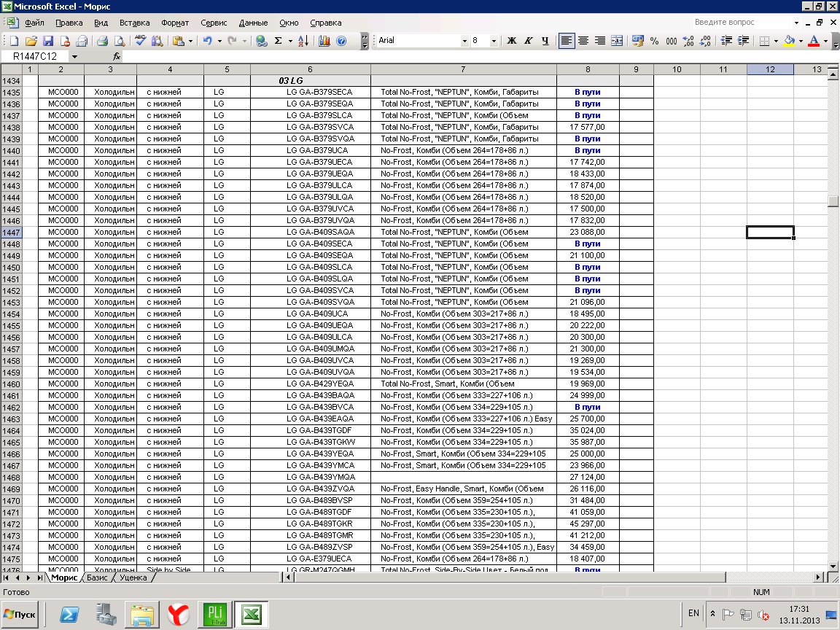The width and height of the screenshot is (840, 630).
Task: Click the EN language indicator
Action: (x=693, y=613)
